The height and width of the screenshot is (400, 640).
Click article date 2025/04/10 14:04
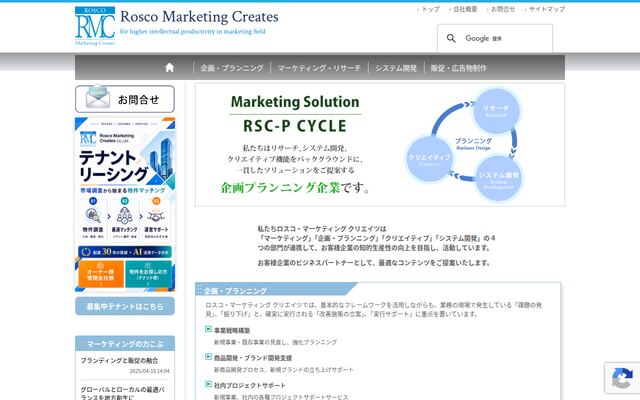149,371
